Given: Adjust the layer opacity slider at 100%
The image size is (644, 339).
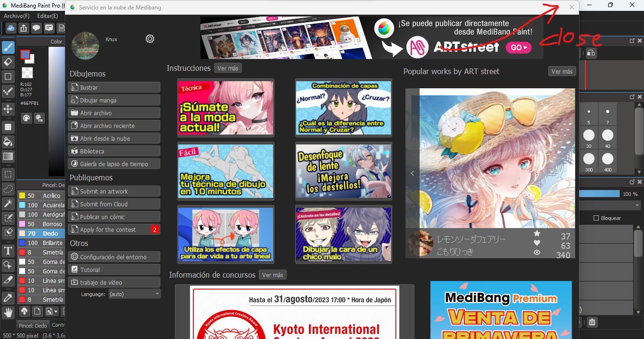Looking at the screenshot, I should pyautogui.click(x=599, y=194).
